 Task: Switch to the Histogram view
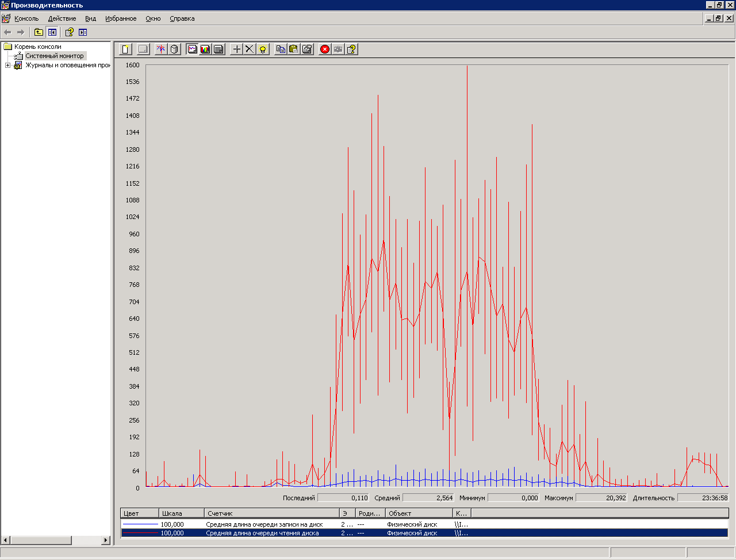pyautogui.click(x=205, y=49)
